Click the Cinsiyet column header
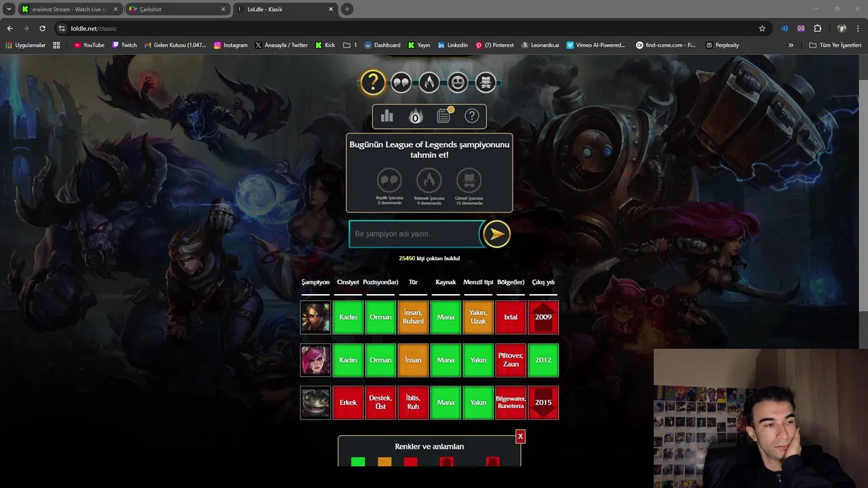Viewport: 868px width, 488px height. (348, 282)
